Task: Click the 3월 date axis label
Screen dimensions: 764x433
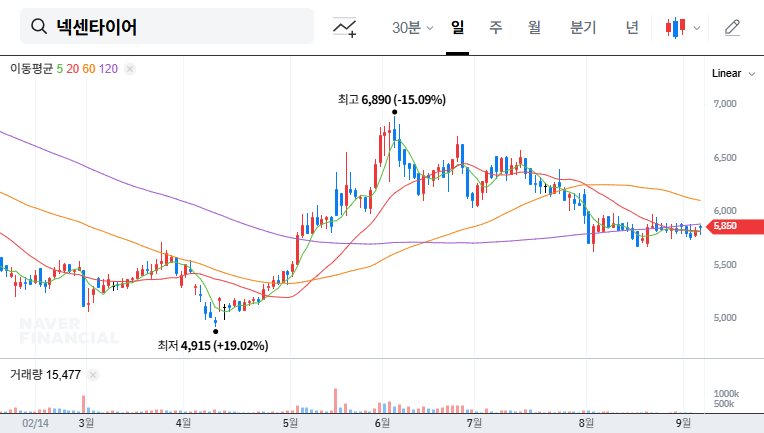Action: click(86, 423)
